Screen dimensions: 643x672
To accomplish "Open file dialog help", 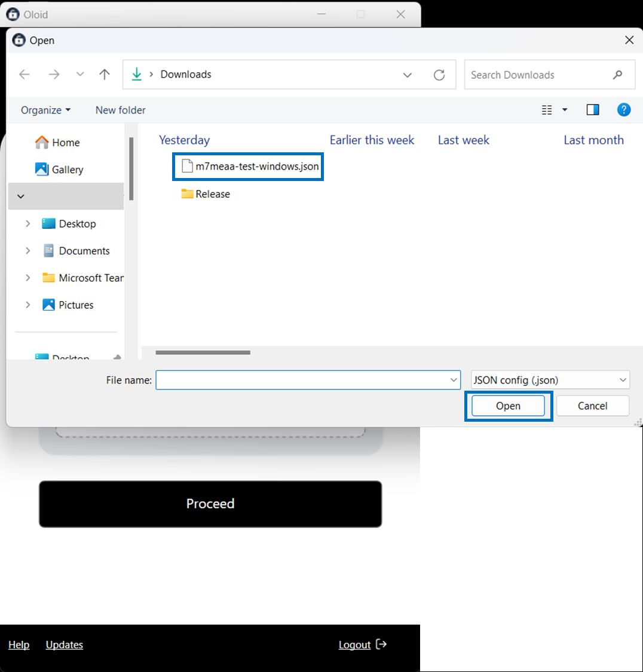I will 624,110.
